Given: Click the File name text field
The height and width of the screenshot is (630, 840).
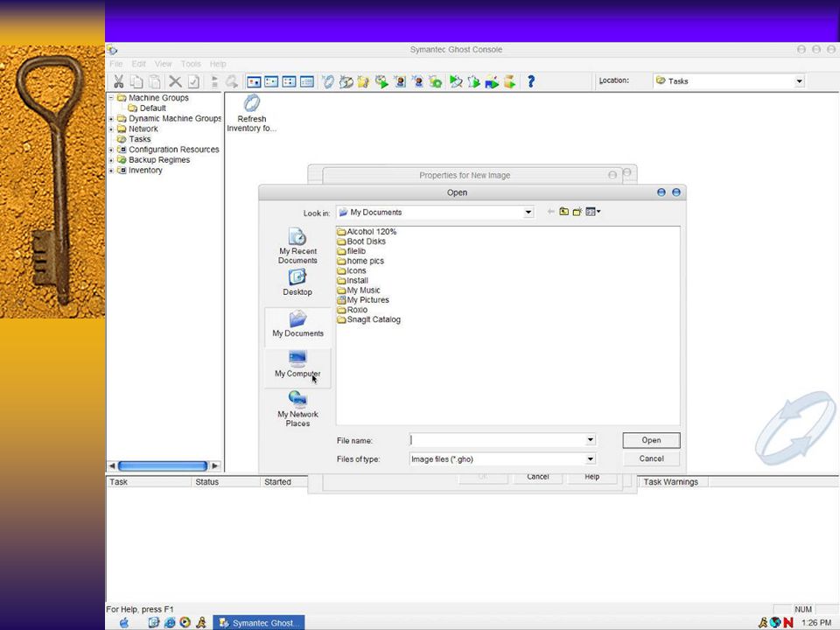Looking at the screenshot, I should (497, 440).
